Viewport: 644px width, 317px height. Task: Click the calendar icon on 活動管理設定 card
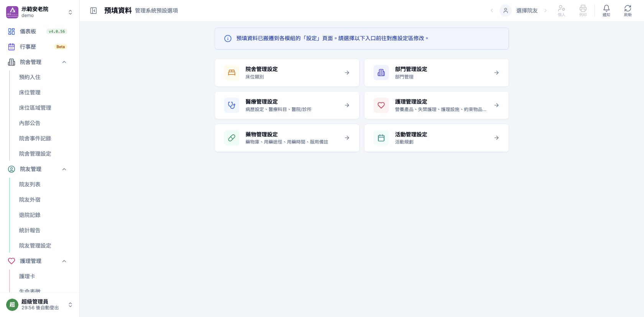tap(381, 138)
